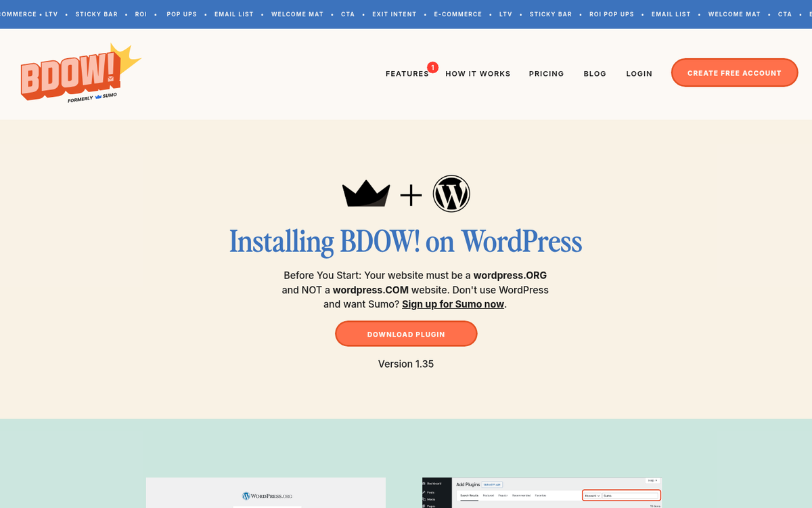
Task: Click the Version 1.35 text
Action: [405, 364]
